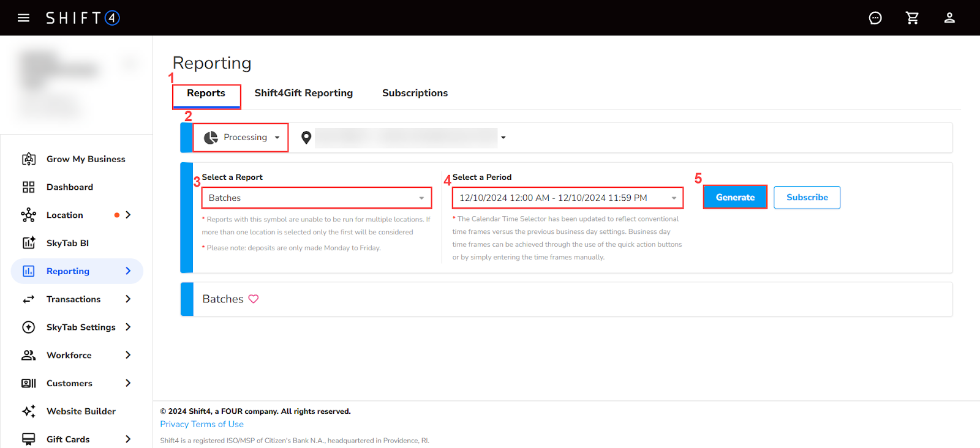Screen dimensions: 980x448
Task: Click the Processing pie chart icon
Action: [x=211, y=138]
